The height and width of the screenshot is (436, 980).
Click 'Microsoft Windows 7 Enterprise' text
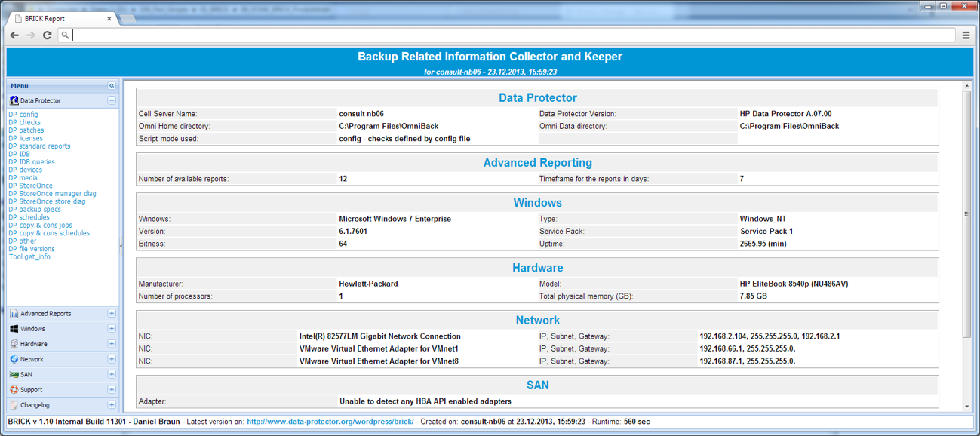395,219
